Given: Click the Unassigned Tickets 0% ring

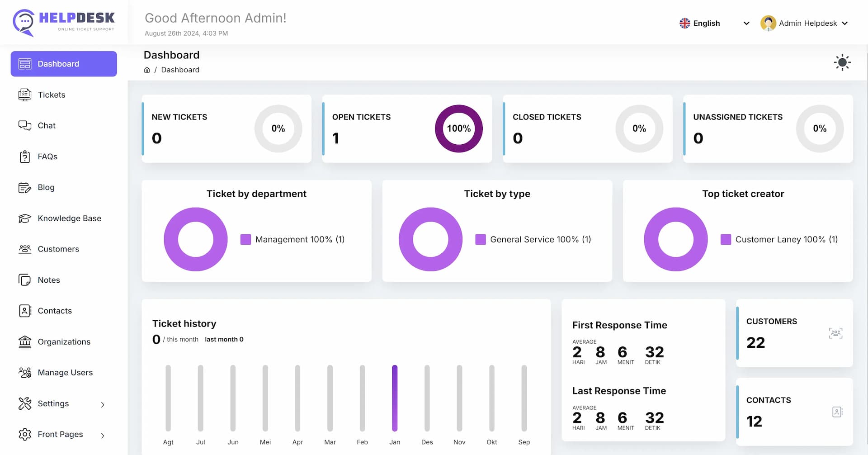Looking at the screenshot, I should tap(820, 128).
